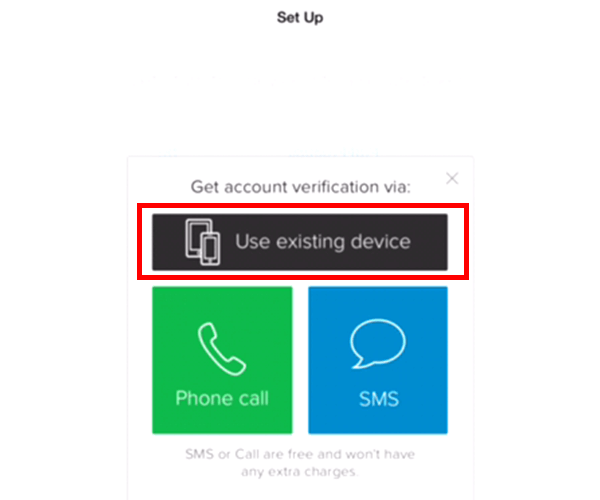Select SMS verification tile

pyautogui.click(x=378, y=360)
